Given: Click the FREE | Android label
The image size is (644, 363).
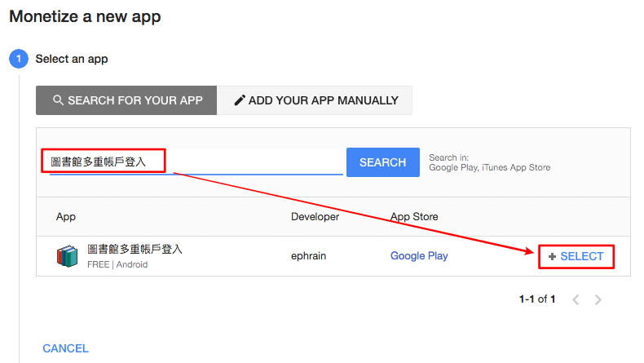Looking at the screenshot, I should coord(117,264).
